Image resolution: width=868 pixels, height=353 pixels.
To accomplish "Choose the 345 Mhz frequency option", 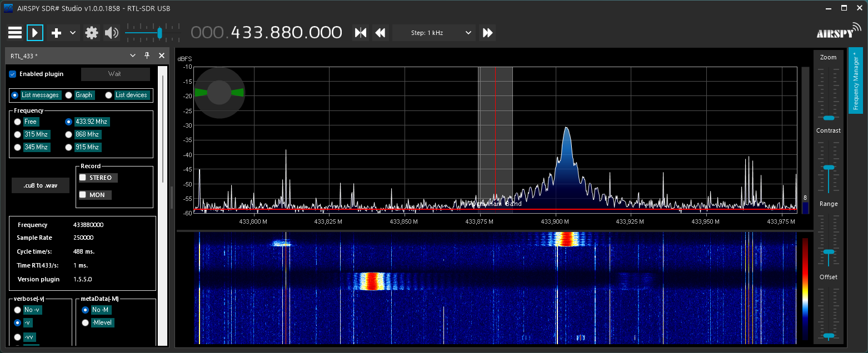I will click(18, 147).
